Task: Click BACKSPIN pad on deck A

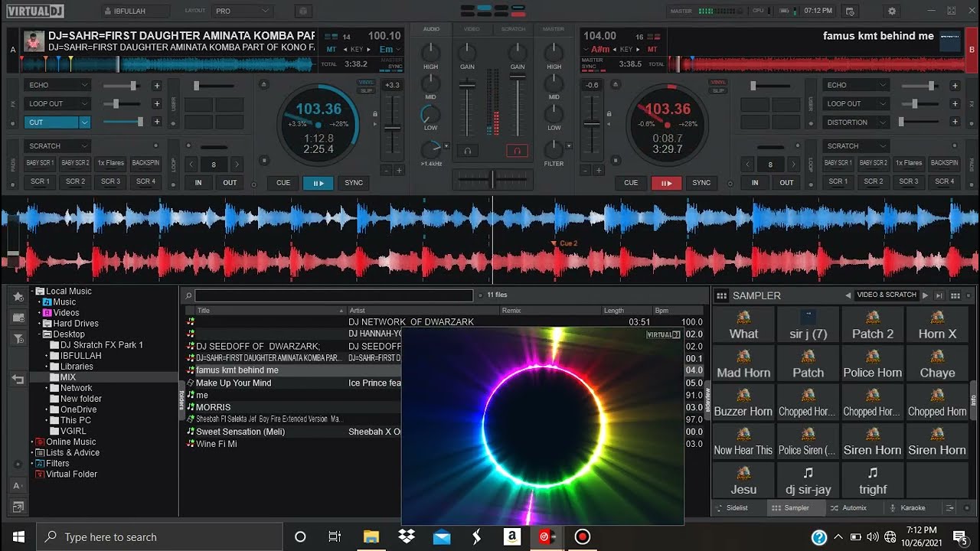Action: pyautogui.click(x=145, y=163)
